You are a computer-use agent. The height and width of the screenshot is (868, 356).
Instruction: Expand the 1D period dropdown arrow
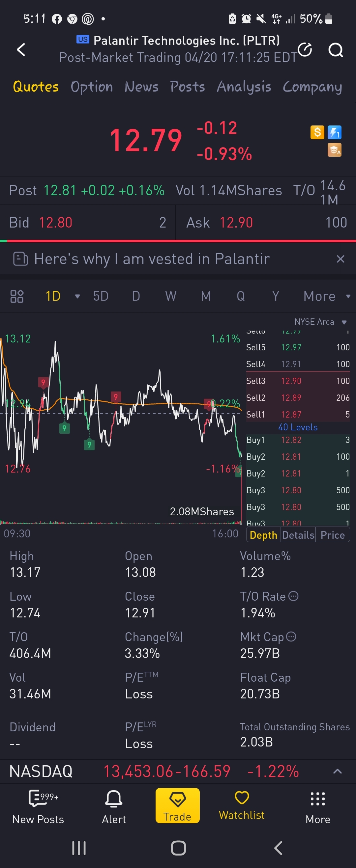(x=77, y=296)
